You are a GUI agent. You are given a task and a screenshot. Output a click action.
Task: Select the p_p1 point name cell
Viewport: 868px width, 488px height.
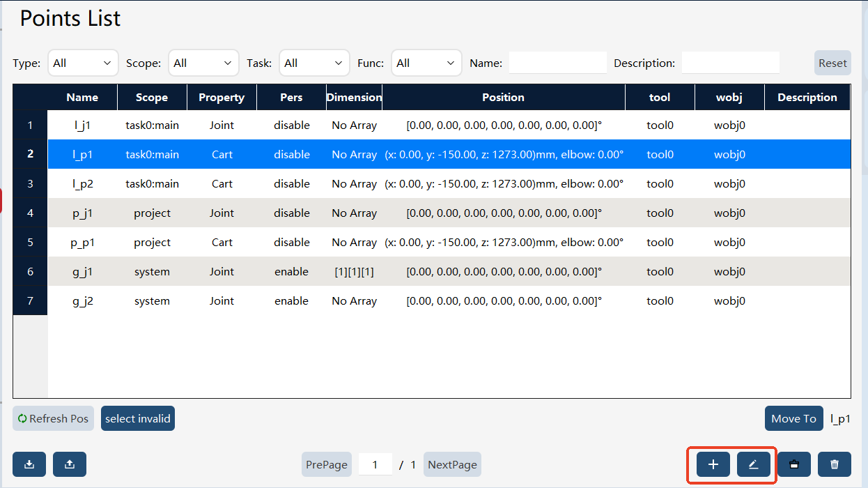pyautogui.click(x=82, y=243)
